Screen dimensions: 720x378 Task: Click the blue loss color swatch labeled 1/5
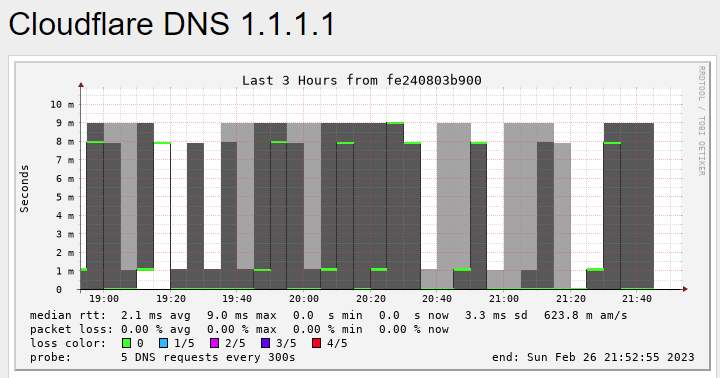pos(163,343)
